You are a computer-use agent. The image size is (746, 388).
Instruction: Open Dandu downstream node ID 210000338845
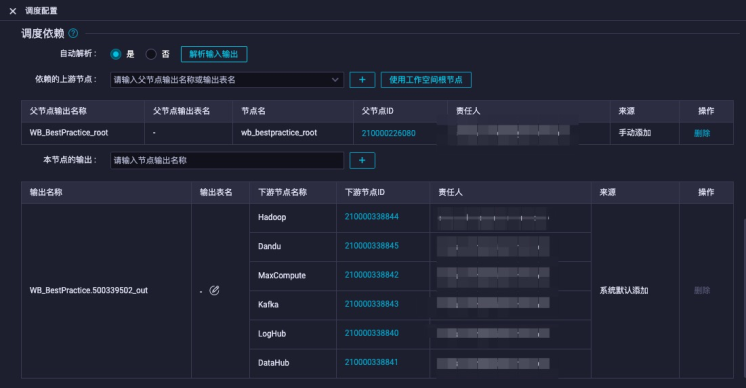(372, 246)
